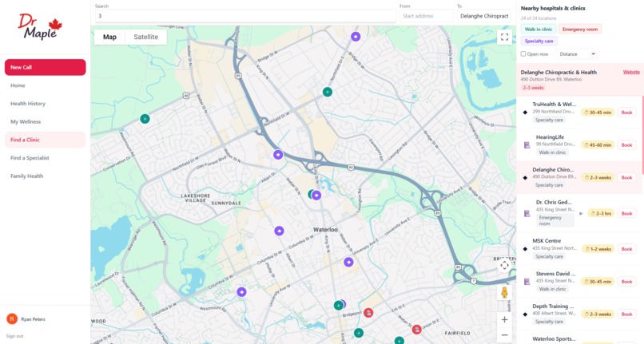This screenshot has height=344, width=644.
Task: Click play arrow in Dr. Chris Ged row
Action: (581, 213)
